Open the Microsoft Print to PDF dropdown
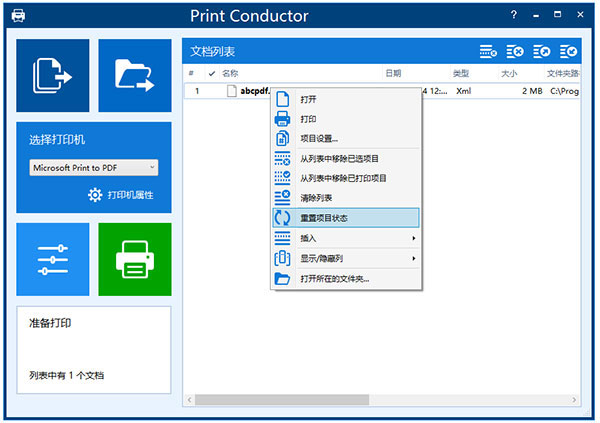The image size is (600, 423). pyautogui.click(x=94, y=168)
